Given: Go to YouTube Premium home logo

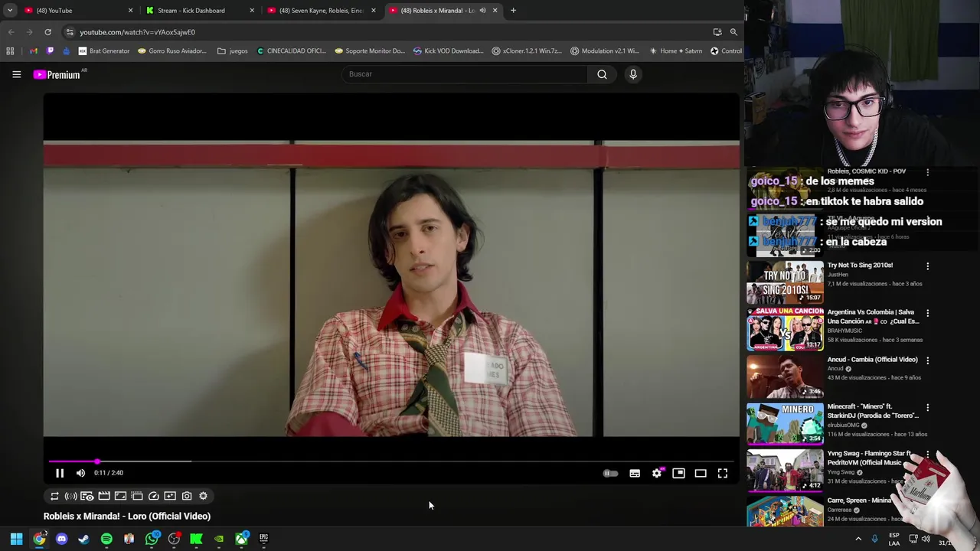Looking at the screenshot, I should coord(58,74).
